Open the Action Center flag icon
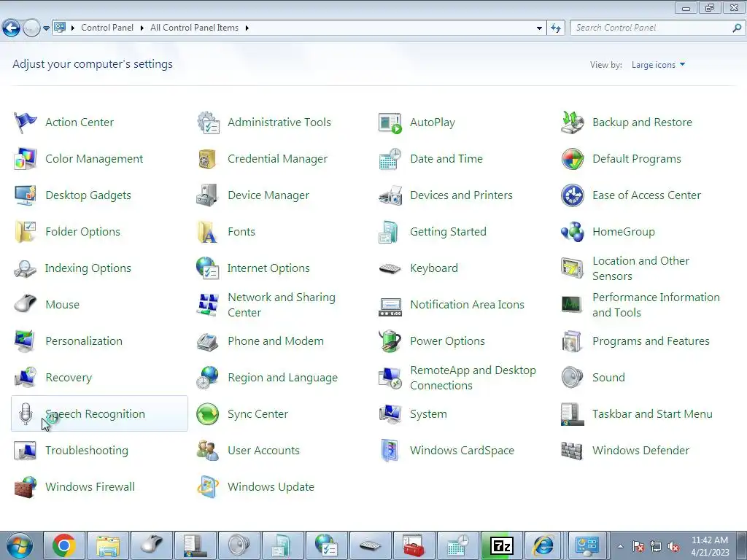This screenshot has height=560, width=747. coord(26,122)
